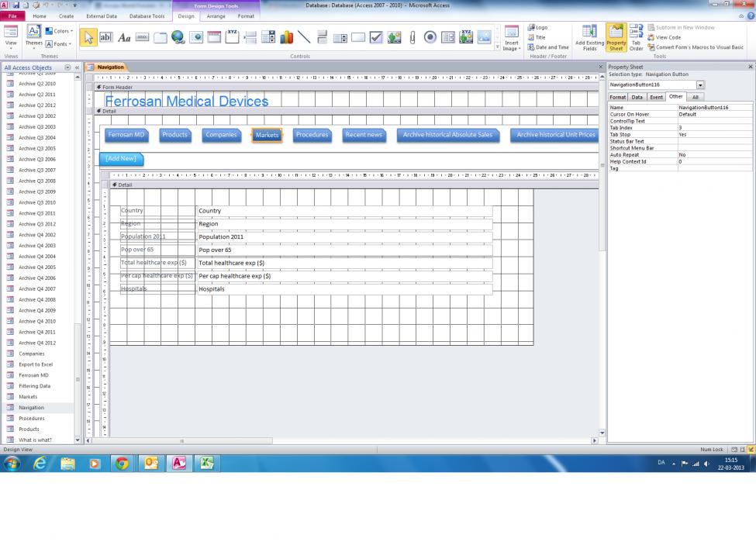Viewport: 756px width, 552px height.
Task: Select the Text Box control tool
Action: 105,38
